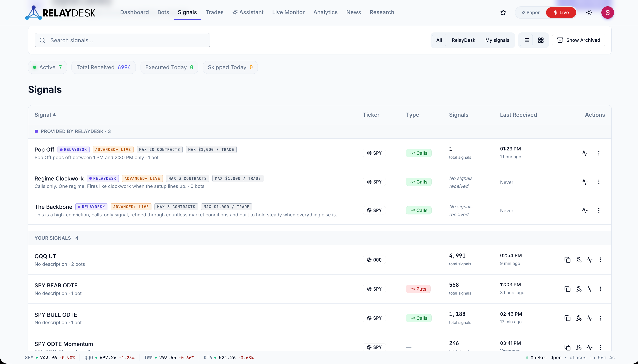Image resolution: width=638 pixels, height=364 pixels.
Task: View activity for Regime Clockwork signal
Action: click(584, 182)
